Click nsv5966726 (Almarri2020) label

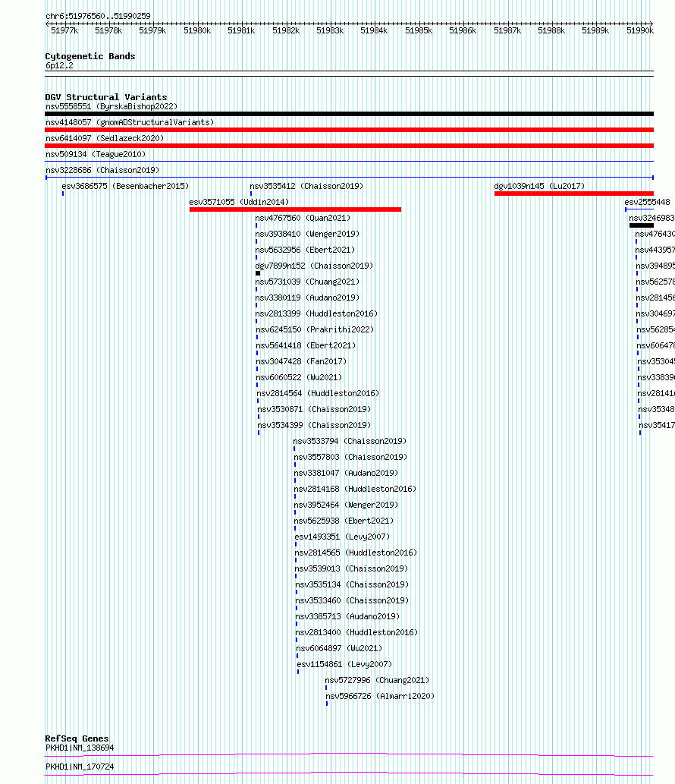(380, 698)
